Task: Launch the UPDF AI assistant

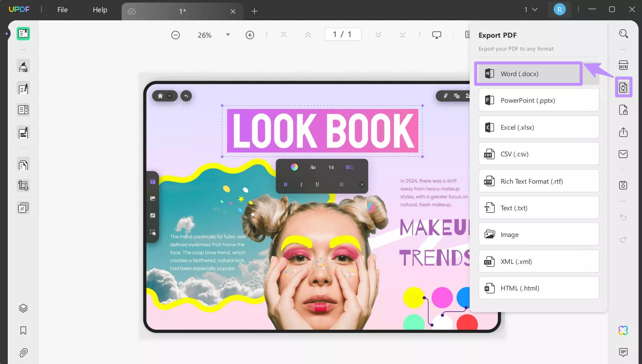Action: 623,330
